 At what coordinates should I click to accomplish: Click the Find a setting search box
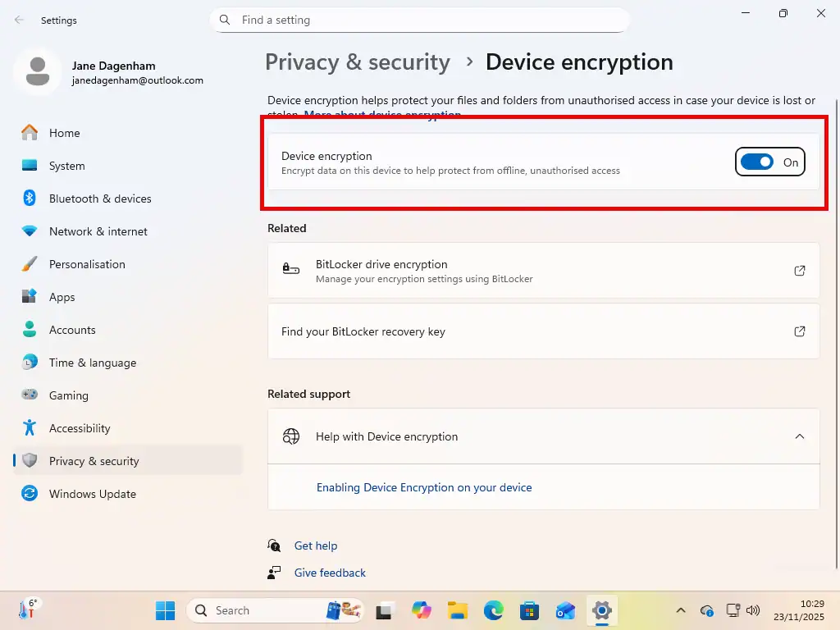tap(420, 20)
